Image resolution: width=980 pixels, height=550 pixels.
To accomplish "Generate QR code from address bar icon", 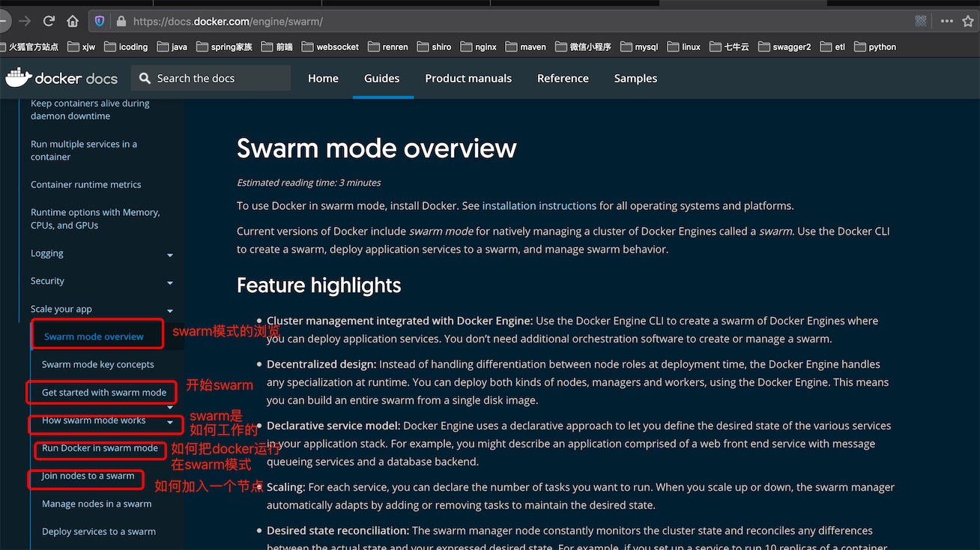I will (921, 21).
